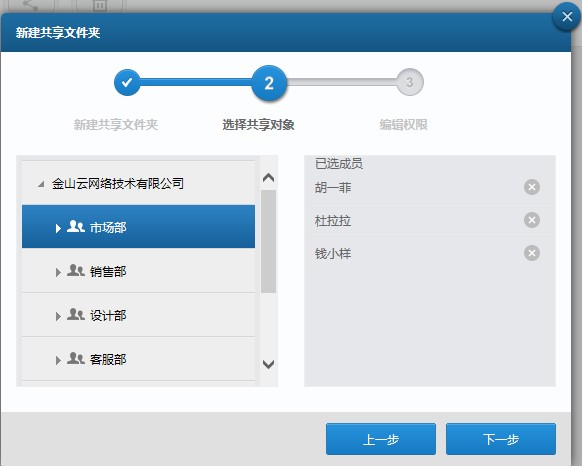Remove 胡一菲 from selected members

[x=532, y=187]
